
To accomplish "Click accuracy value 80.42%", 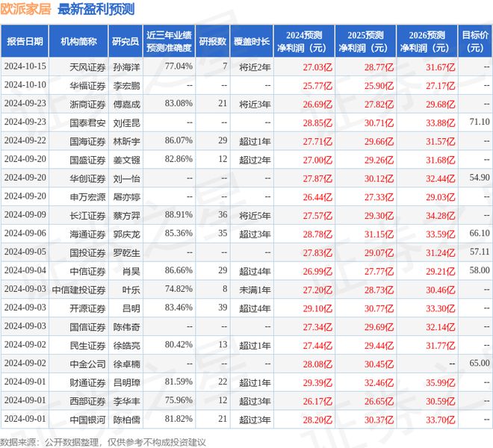I will pos(179,344).
